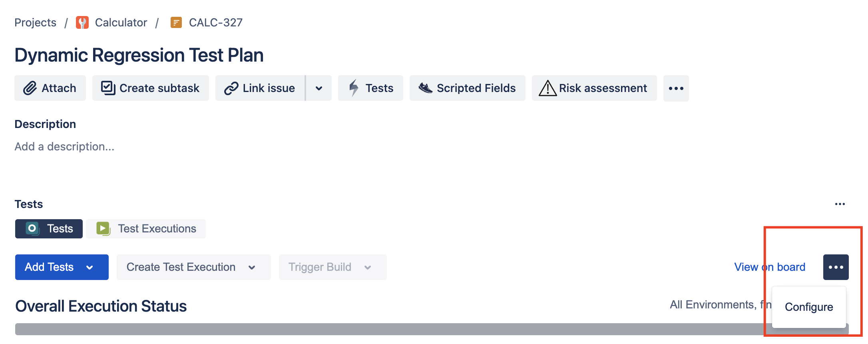Open the Create Test Execution dropdown
This screenshot has width=868, height=344.
(194, 267)
